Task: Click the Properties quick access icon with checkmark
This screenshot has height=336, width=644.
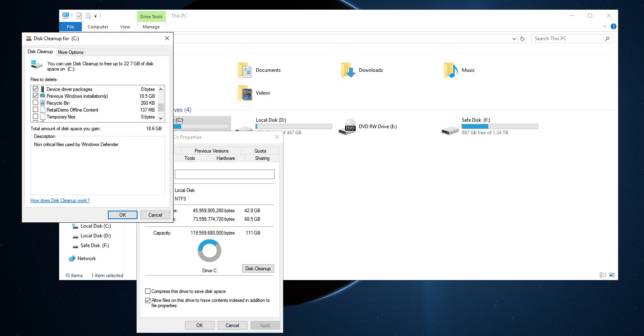Action: [x=79, y=16]
